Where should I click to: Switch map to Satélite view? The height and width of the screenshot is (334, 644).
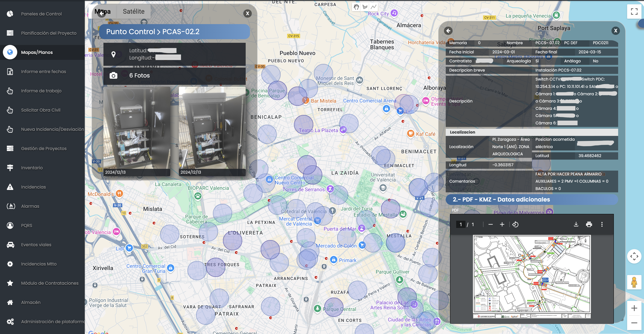(x=133, y=12)
